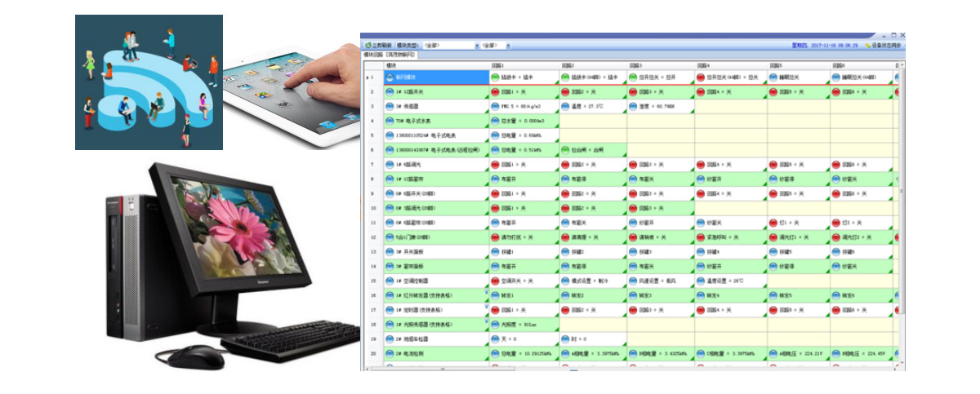Screen dimensions: 980x394
Task: Click the 湿度 value icon in row 3
Action: pyautogui.click(x=633, y=107)
